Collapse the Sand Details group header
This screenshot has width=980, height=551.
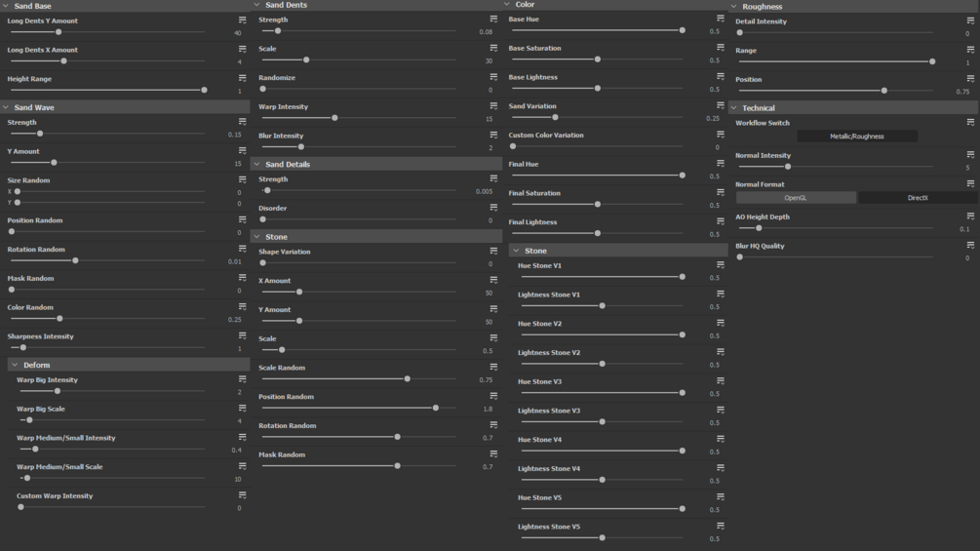[257, 164]
